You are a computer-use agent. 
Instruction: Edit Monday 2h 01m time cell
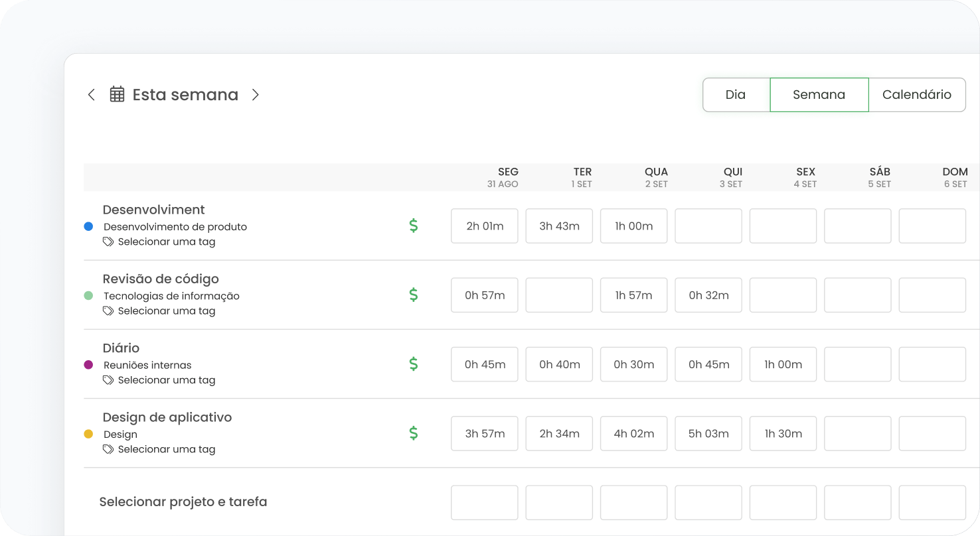tap(485, 226)
